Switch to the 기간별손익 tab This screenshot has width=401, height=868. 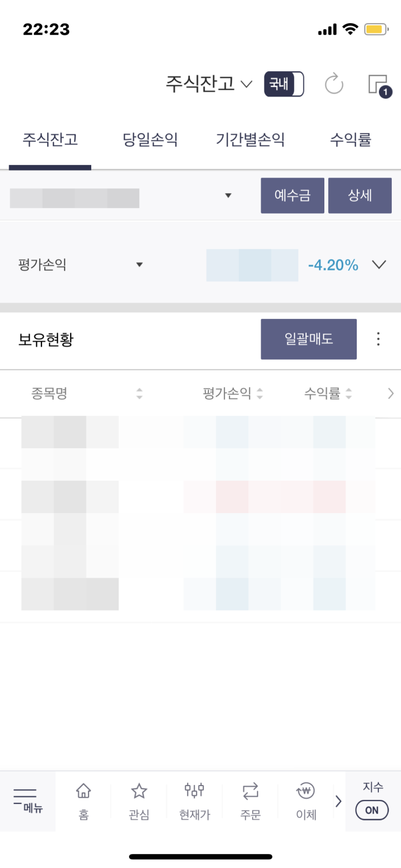[250, 140]
